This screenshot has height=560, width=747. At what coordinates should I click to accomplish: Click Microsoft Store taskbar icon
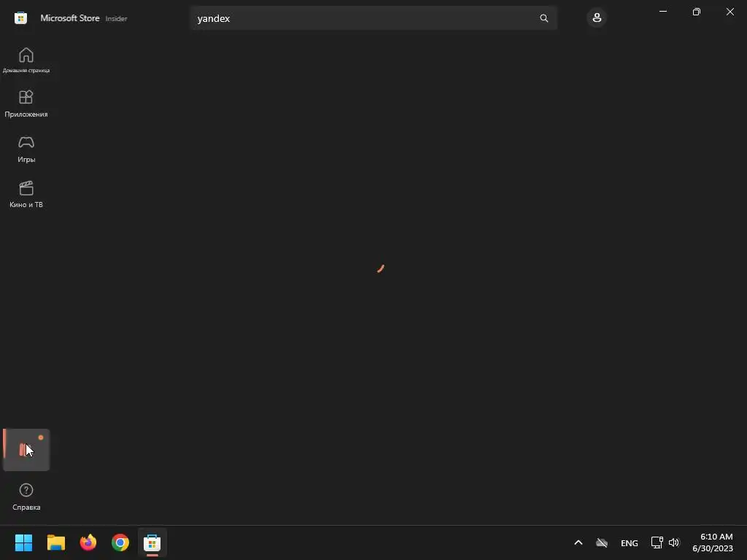pos(152,542)
